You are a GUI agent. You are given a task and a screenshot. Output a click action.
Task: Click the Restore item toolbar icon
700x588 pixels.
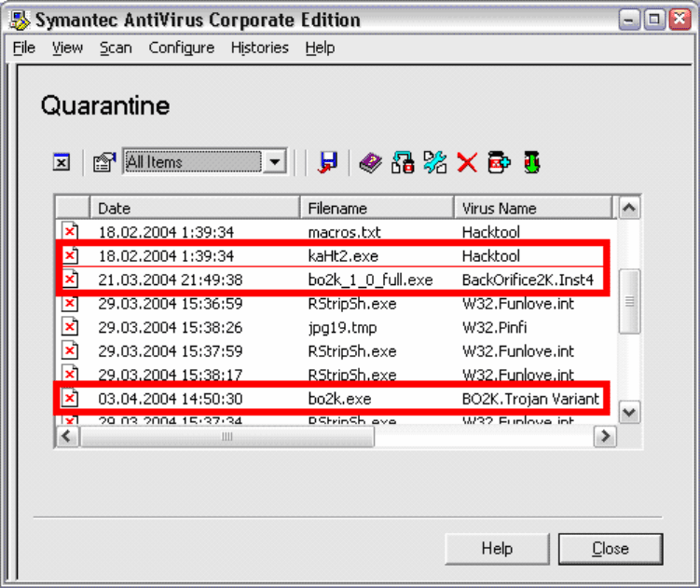pyautogui.click(x=403, y=162)
